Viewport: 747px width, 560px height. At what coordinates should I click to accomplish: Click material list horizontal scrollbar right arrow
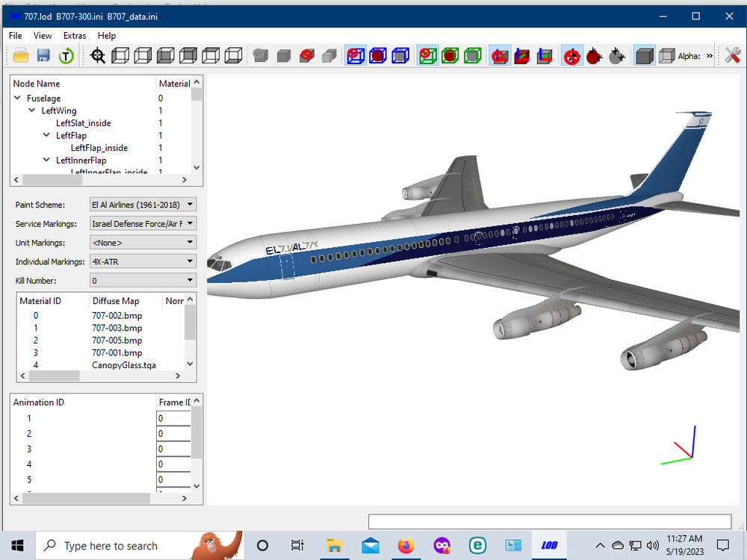coord(178,376)
